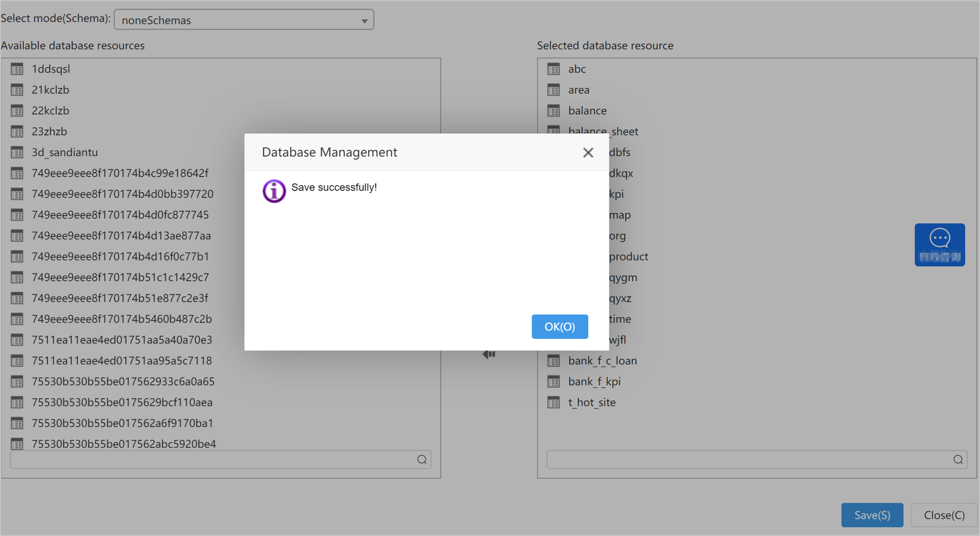Click the Close(C) button

click(x=944, y=515)
